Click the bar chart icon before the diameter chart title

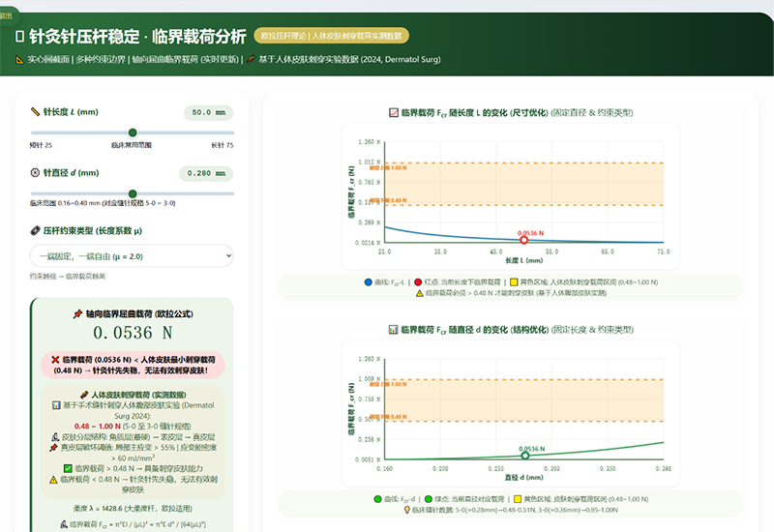pos(393,330)
